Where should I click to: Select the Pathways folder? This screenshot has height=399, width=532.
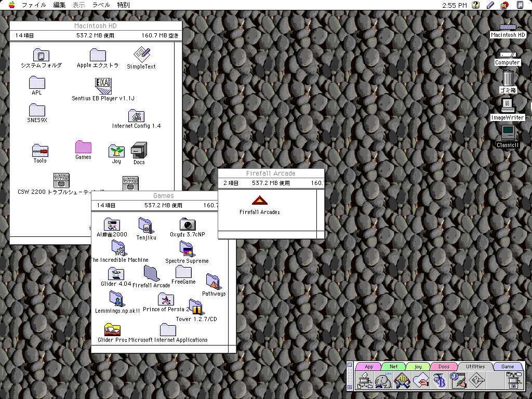214,282
